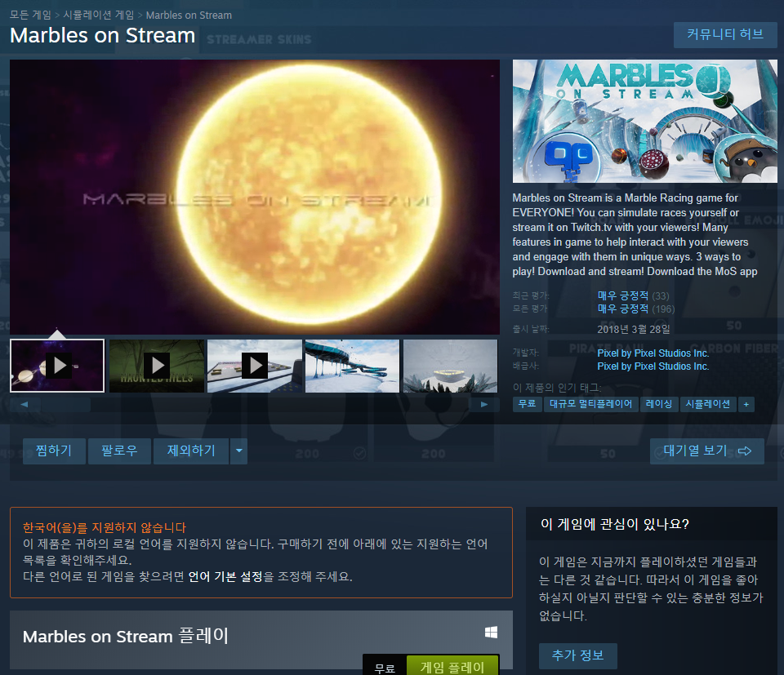Viewport: 784px width, 675px height.
Task: Select the 무료 tag
Action: (x=527, y=404)
